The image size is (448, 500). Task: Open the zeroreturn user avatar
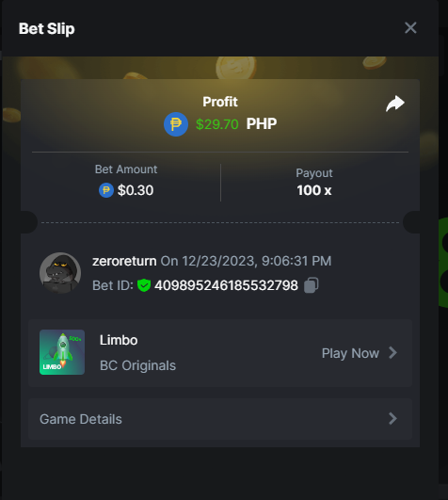pyautogui.click(x=60, y=273)
